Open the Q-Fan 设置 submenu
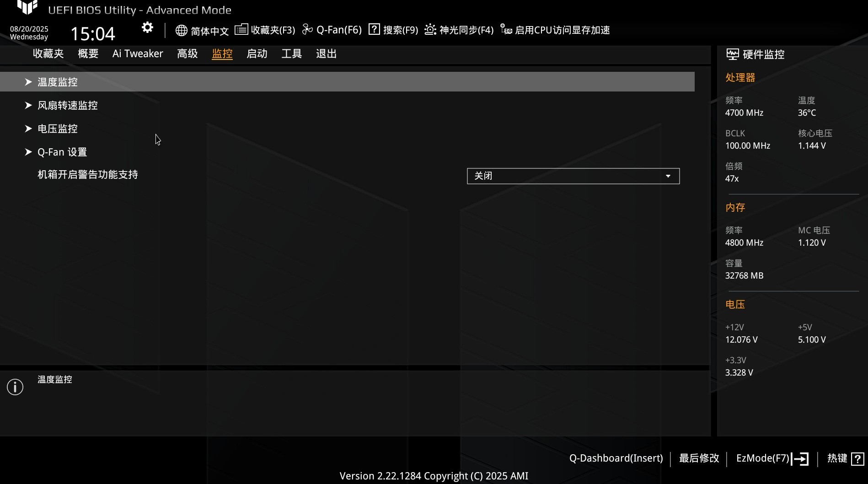 62,152
